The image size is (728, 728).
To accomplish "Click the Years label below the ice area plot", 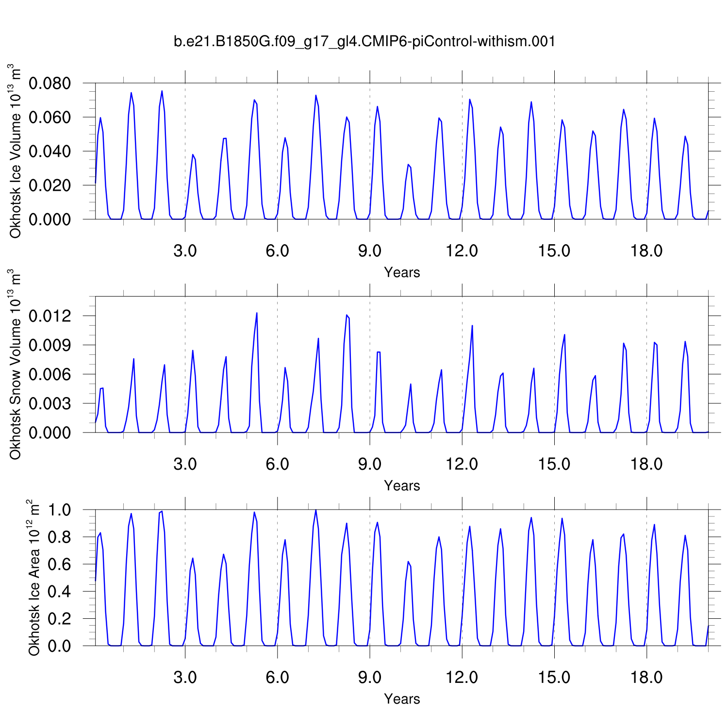I will 402,698.
